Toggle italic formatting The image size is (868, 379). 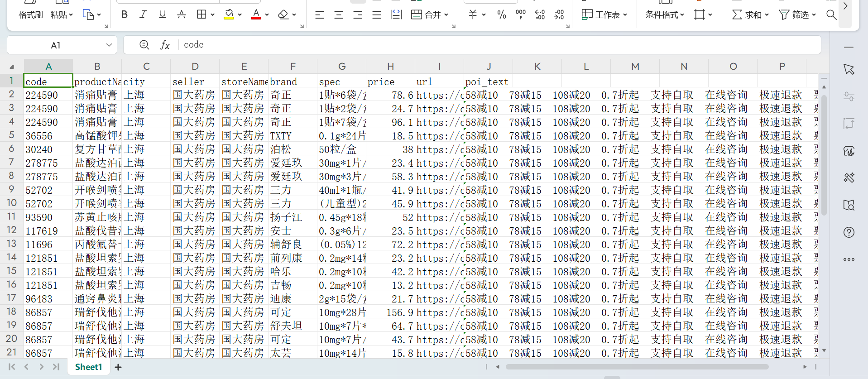143,14
